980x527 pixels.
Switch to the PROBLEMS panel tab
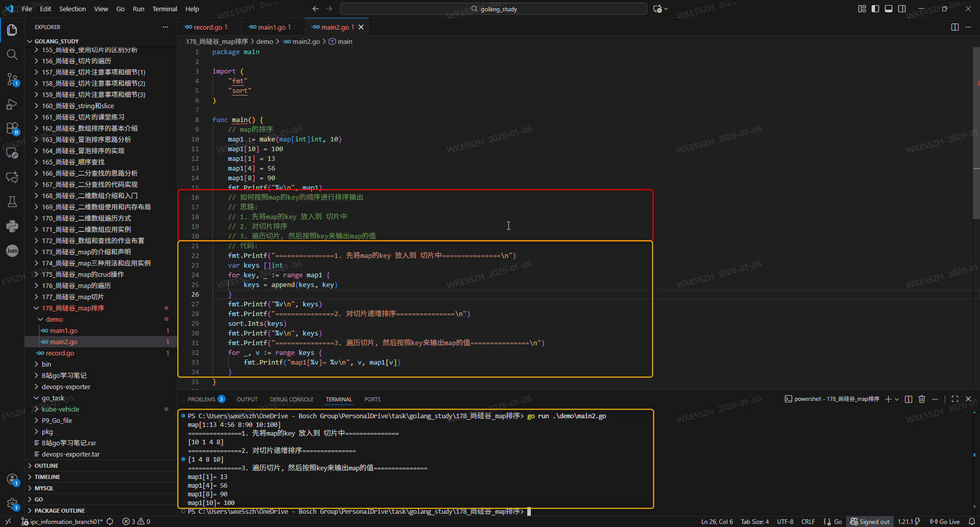pos(206,399)
